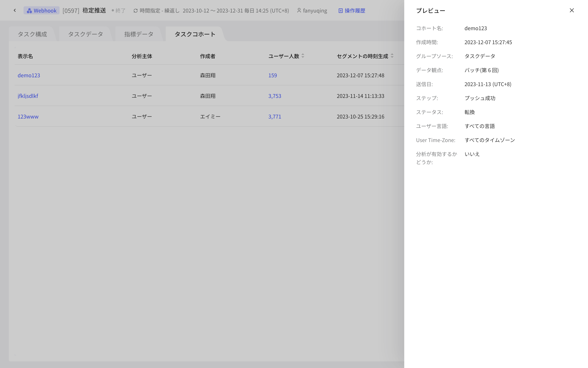Open the jfkljsdlkf cohort link
The image size is (588, 368).
tap(28, 96)
